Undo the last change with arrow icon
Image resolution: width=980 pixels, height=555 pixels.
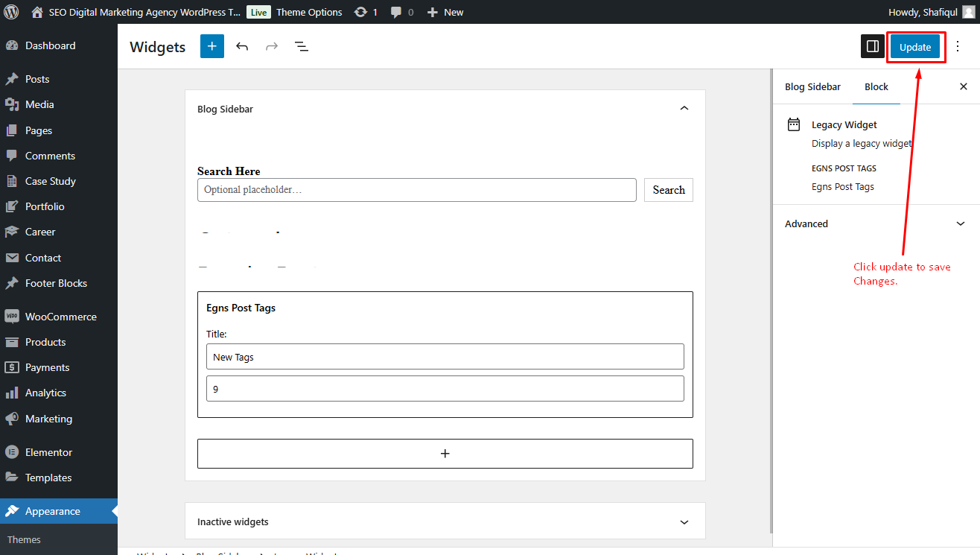(242, 46)
